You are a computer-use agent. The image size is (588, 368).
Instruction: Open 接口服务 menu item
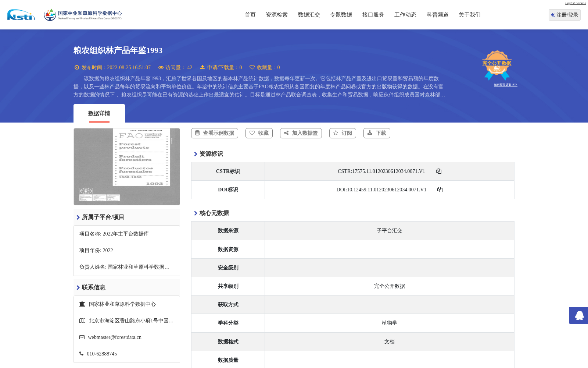point(373,15)
